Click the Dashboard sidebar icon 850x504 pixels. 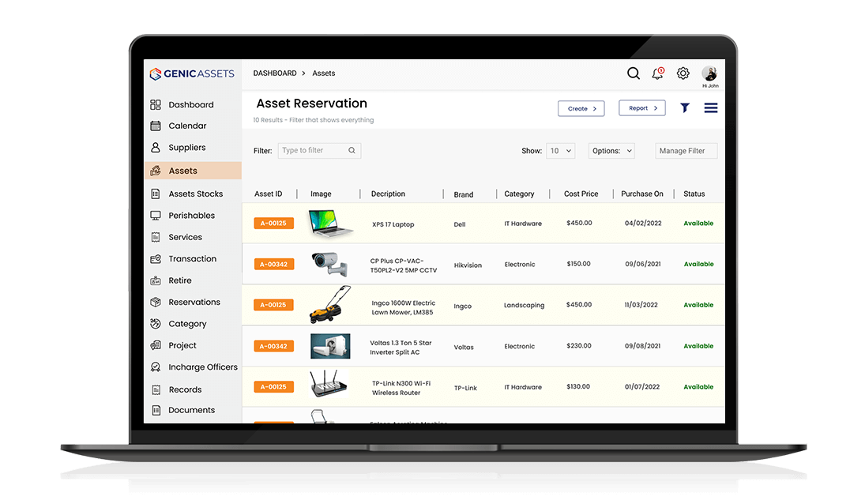click(x=156, y=104)
